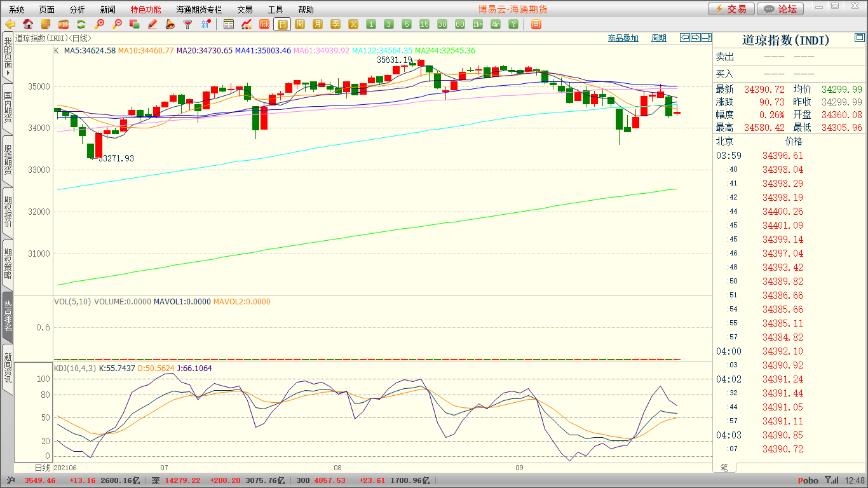Click the MA5:34624.58 label
The width and height of the screenshot is (868, 488).
coord(90,50)
